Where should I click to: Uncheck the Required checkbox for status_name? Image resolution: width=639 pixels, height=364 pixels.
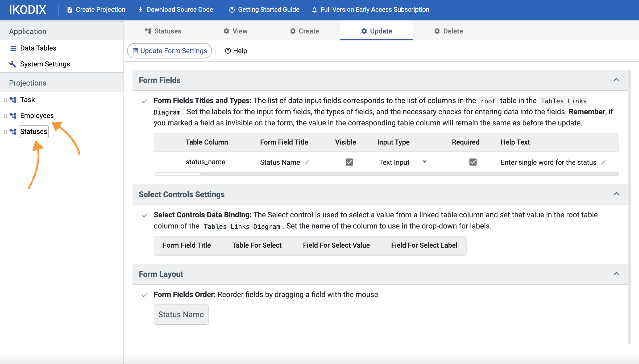pyautogui.click(x=473, y=162)
